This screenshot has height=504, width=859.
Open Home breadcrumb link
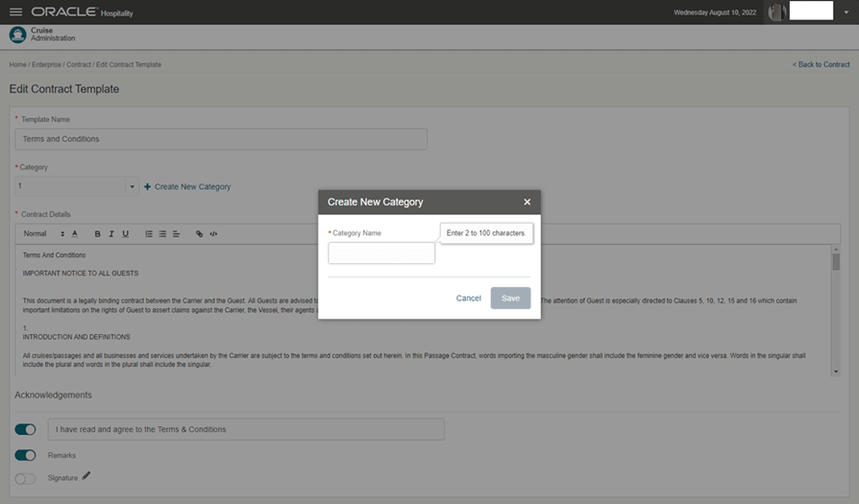17,64
